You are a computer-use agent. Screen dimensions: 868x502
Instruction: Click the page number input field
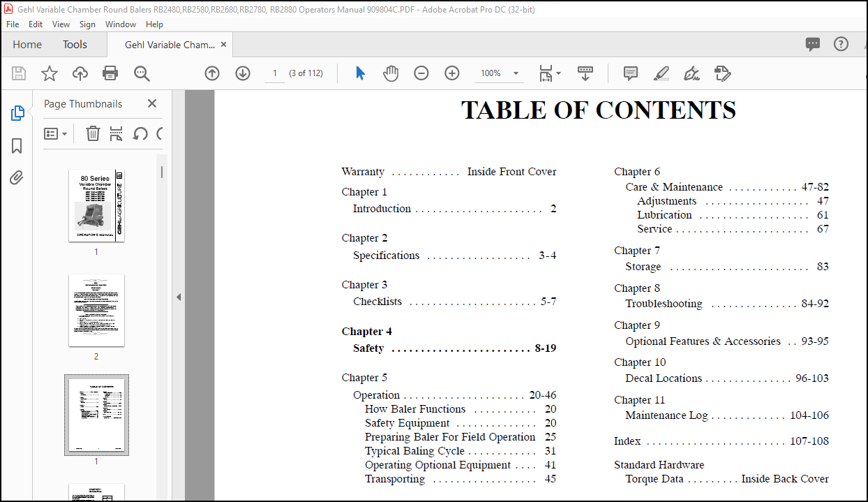click(x=275, y=73)
